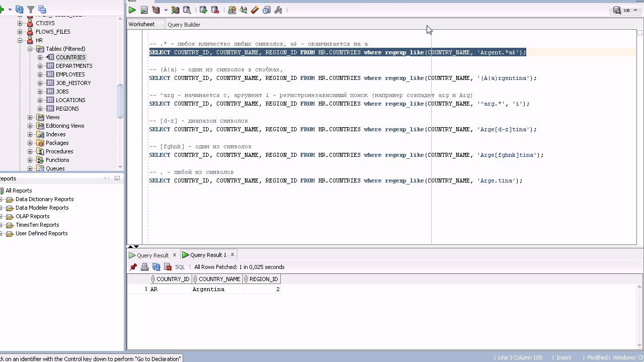Click the Autotrace toolbar icon
Image resolution: width=644 pixels, height=362 pixels.
pyautogui.click(x=175, y=10)
